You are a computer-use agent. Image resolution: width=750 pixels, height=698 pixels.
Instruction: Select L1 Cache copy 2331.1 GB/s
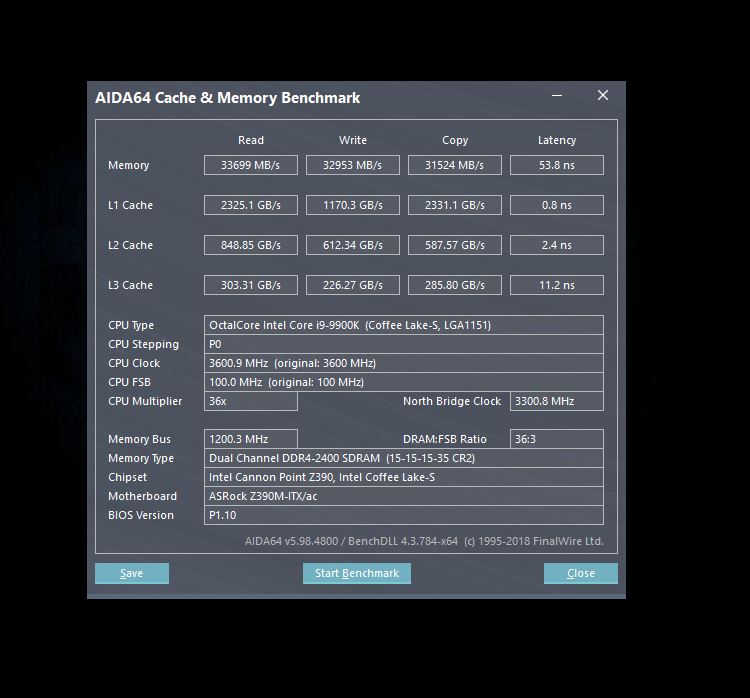(x=455, y=205)
